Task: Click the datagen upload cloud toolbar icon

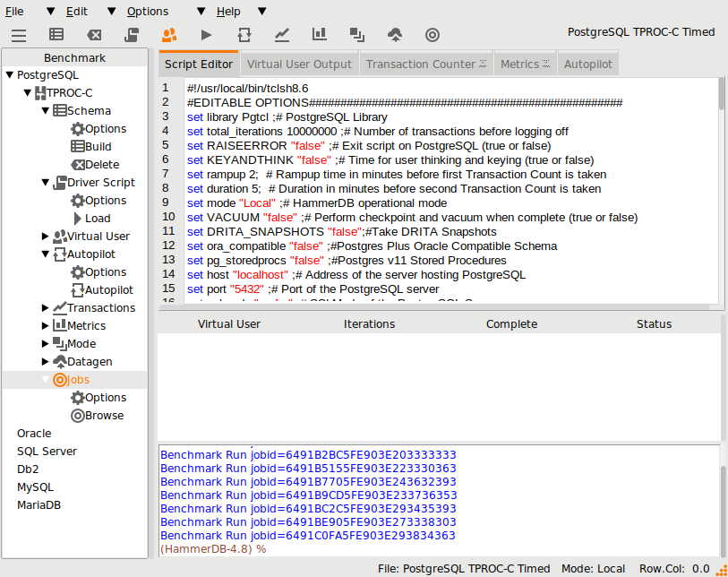Action: pyautogui.click(x=395, y=35)
